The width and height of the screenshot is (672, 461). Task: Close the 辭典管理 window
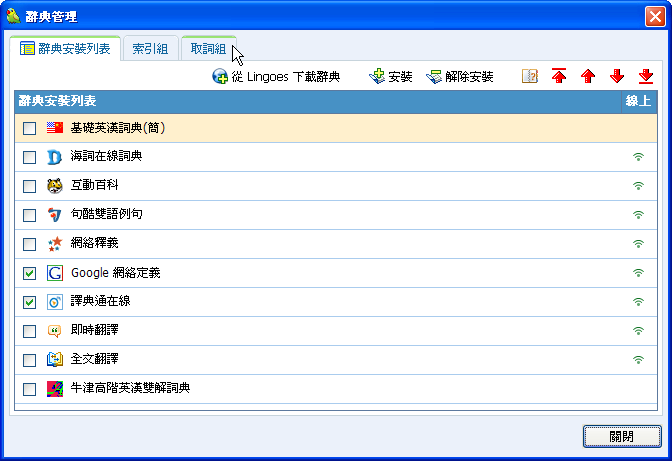[655, 17]
